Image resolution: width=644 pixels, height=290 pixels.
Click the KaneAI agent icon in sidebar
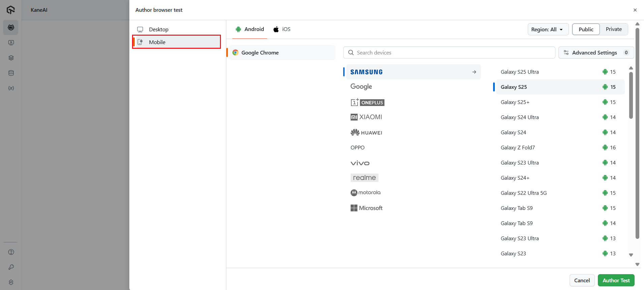coord(11,28)
